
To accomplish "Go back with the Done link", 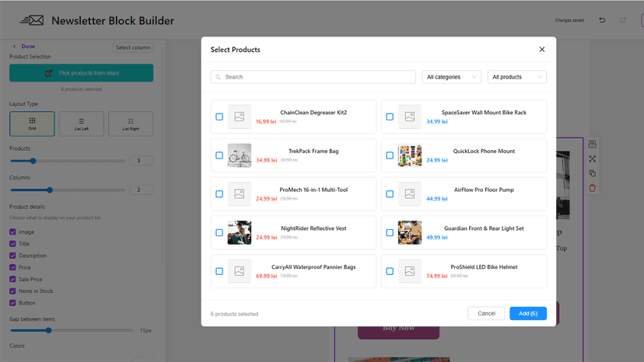I will (x=28, y=47).
